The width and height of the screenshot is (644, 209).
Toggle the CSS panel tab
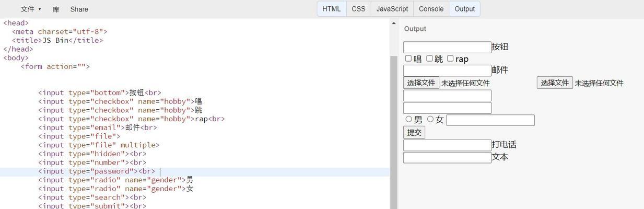(x=358, y=9)
